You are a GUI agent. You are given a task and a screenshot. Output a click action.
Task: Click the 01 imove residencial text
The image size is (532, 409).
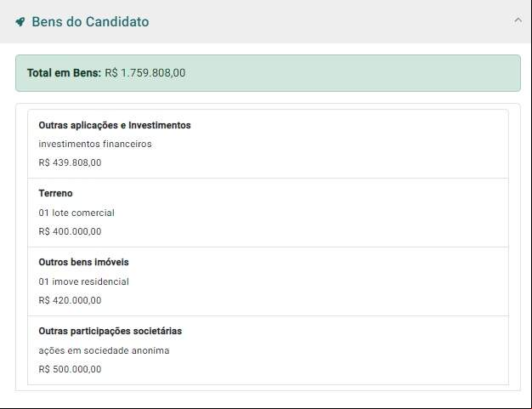84,281
